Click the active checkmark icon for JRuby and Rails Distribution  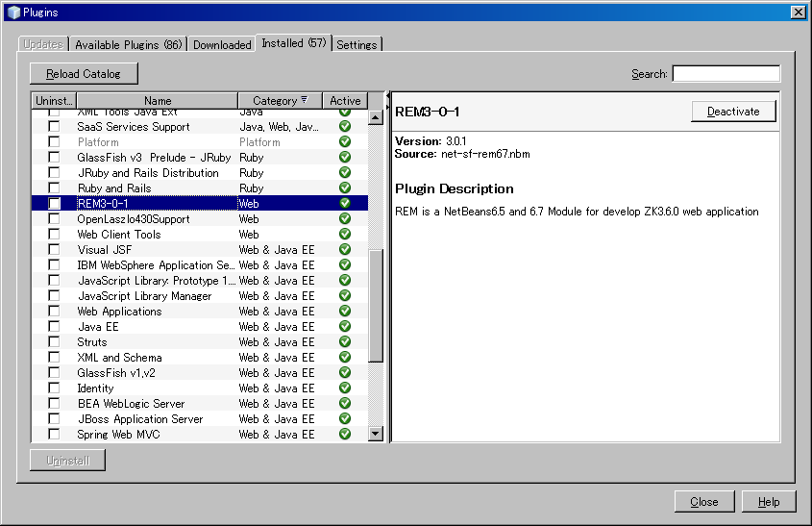(345, 172)
